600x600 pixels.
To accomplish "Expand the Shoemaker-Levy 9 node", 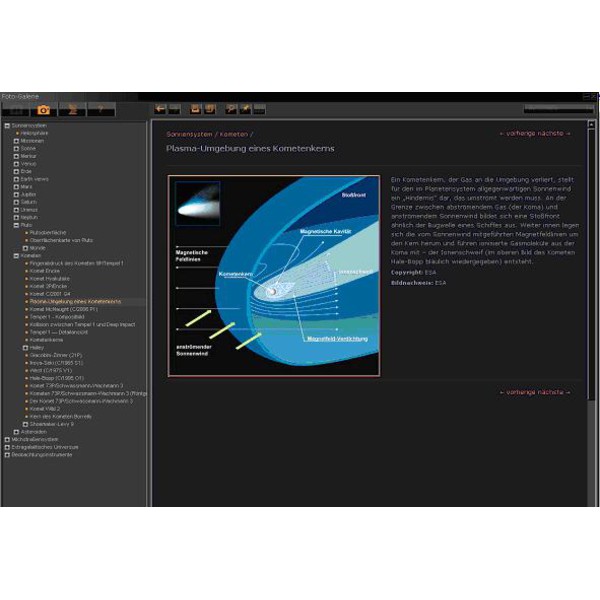I will tap(25, 424).
